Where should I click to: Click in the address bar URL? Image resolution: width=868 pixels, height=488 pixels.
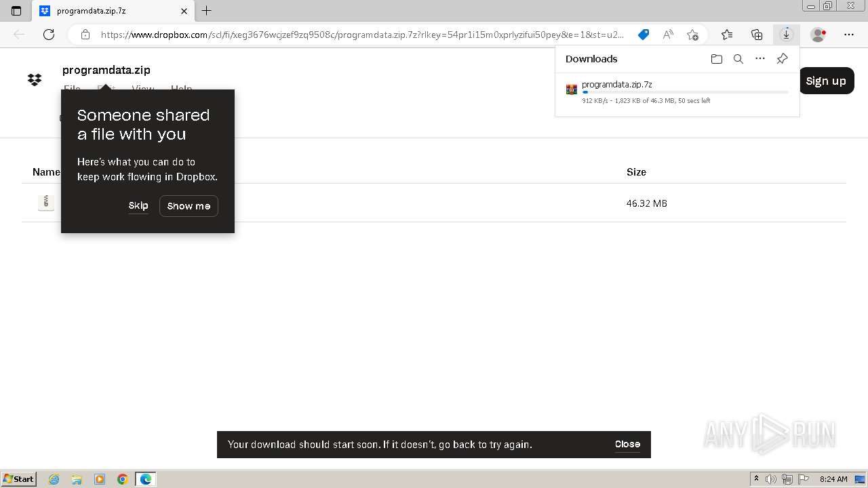pyautogui.click(x=361, y=35)
